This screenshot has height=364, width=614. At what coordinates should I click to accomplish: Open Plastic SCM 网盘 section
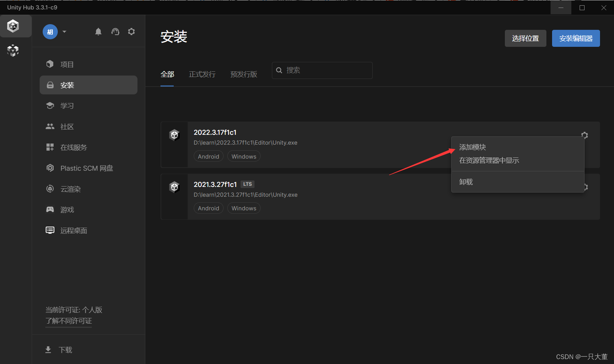pos(88,168)
